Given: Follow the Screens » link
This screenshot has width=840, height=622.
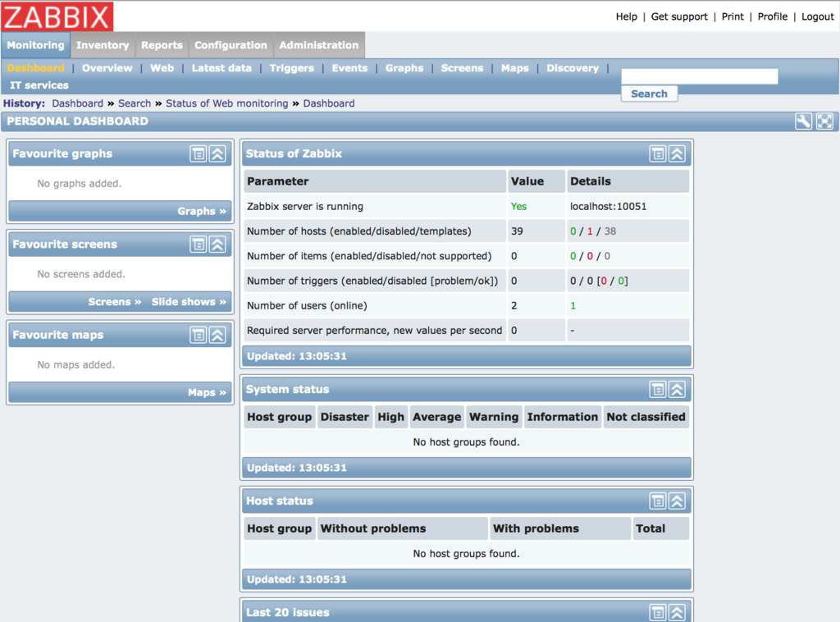Looking at the screenshot, I should click(x=115, y=302).
